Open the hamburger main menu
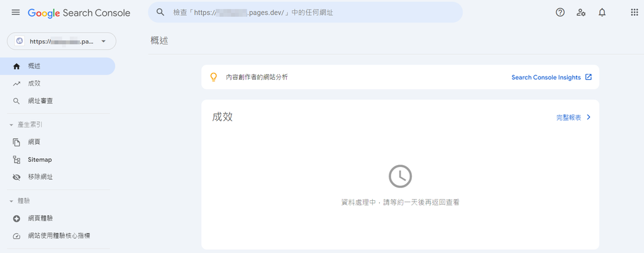Viewport: 644px width, 253px height. tap(16, 13)
